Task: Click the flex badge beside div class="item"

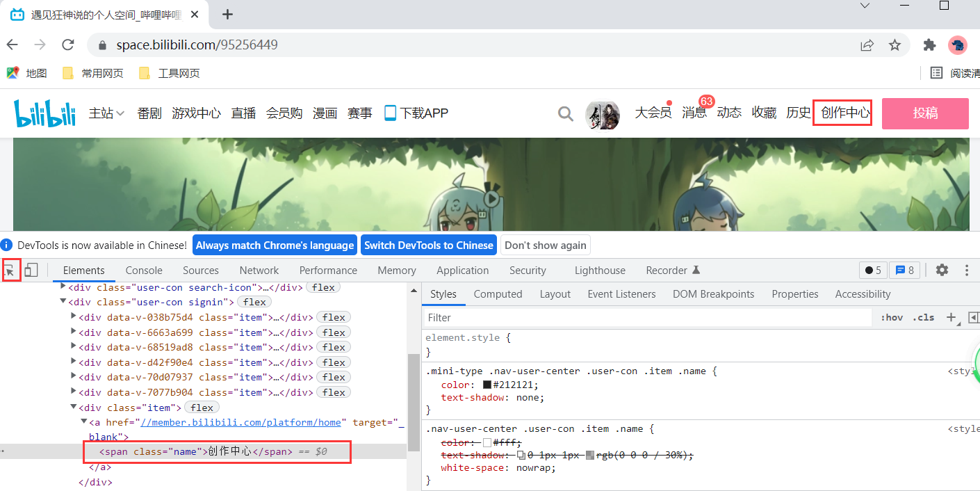Action: 202,407
